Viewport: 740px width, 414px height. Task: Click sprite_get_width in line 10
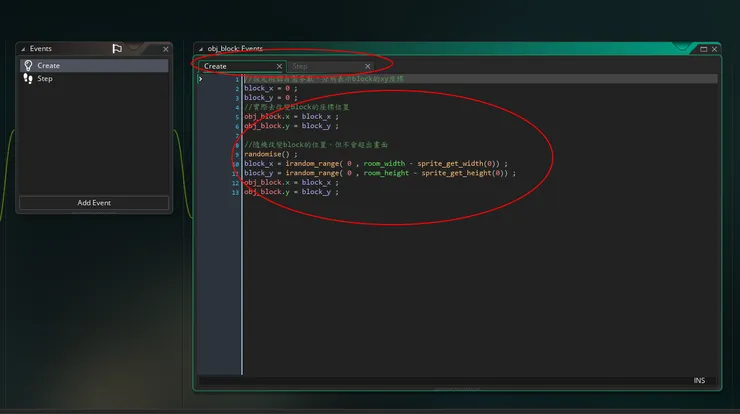coord(450,163)
